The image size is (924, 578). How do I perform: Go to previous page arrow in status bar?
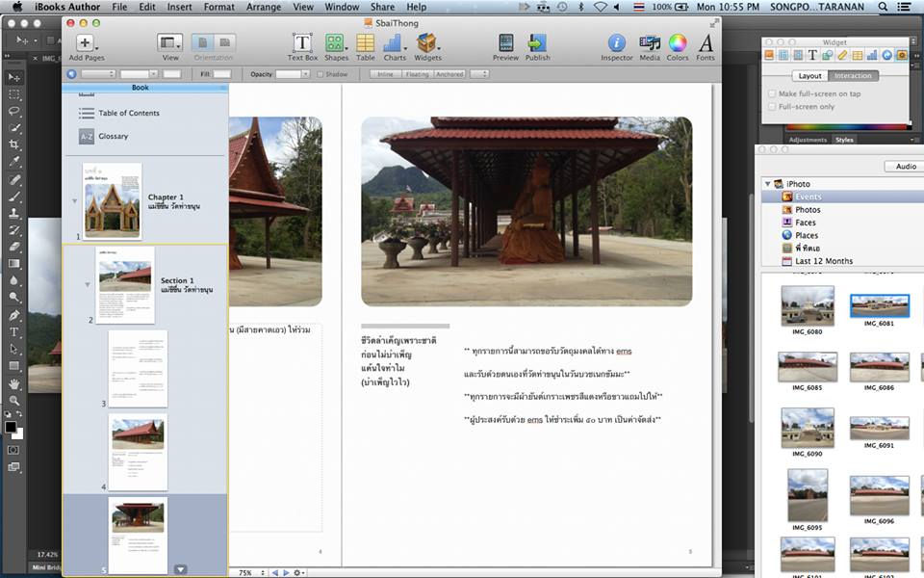click(274, 572)
